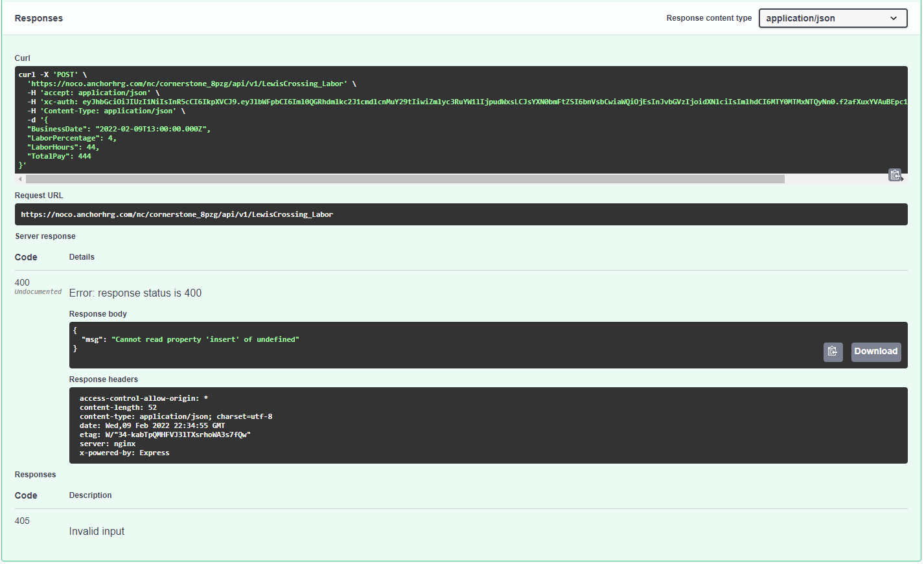The image size is (924, 564).
Task: Click the Details column header
Action: (81, 256)
